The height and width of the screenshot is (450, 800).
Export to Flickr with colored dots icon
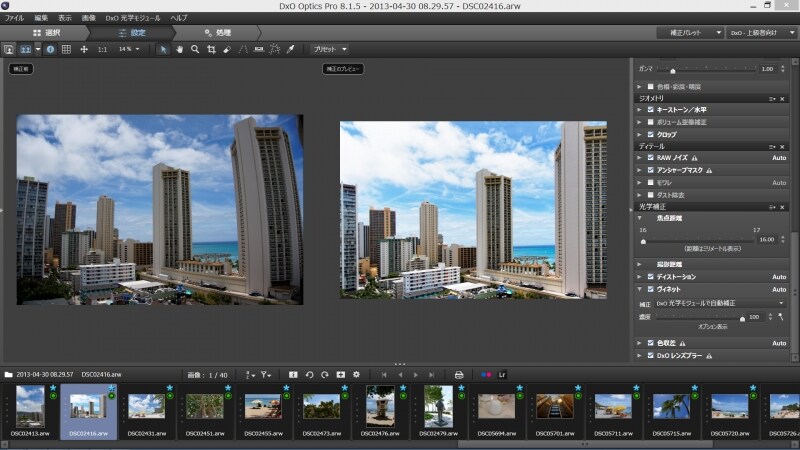(486, 375)
